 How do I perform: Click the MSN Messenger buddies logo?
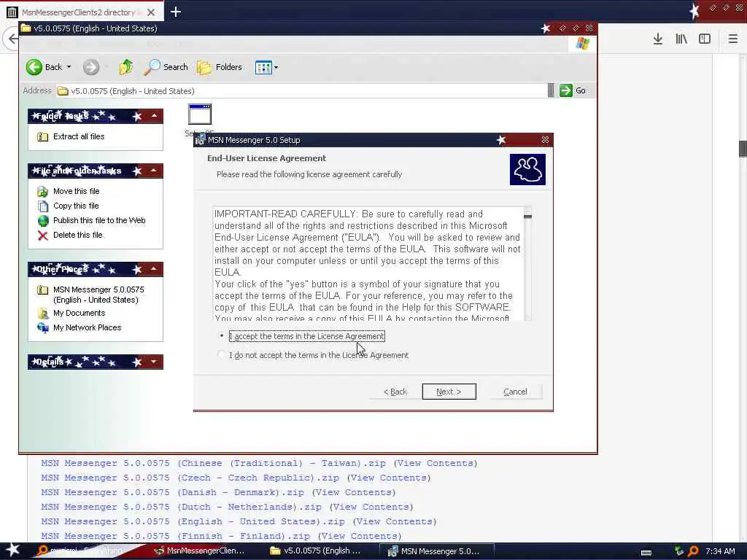point(527,169)
